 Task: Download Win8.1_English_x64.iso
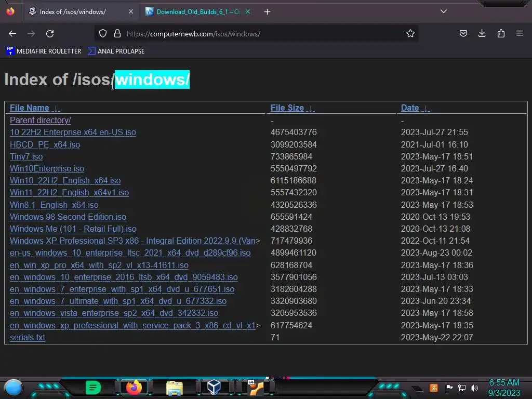[54, 205]
